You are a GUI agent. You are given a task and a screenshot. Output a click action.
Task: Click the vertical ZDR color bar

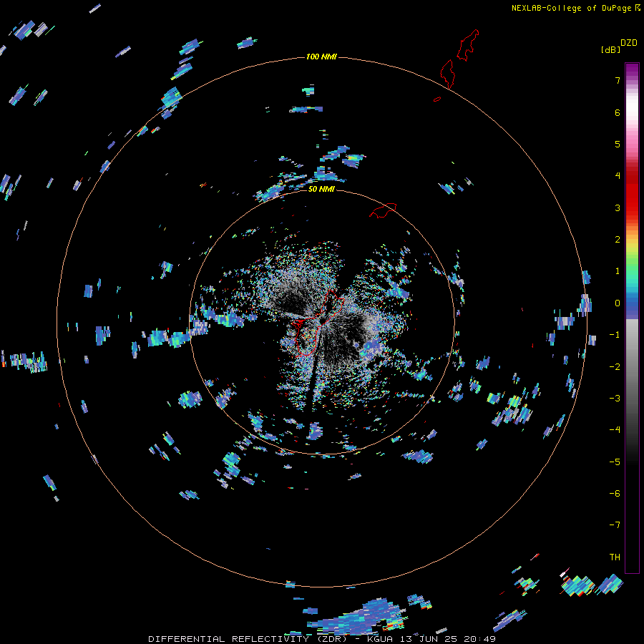(632, 318)
